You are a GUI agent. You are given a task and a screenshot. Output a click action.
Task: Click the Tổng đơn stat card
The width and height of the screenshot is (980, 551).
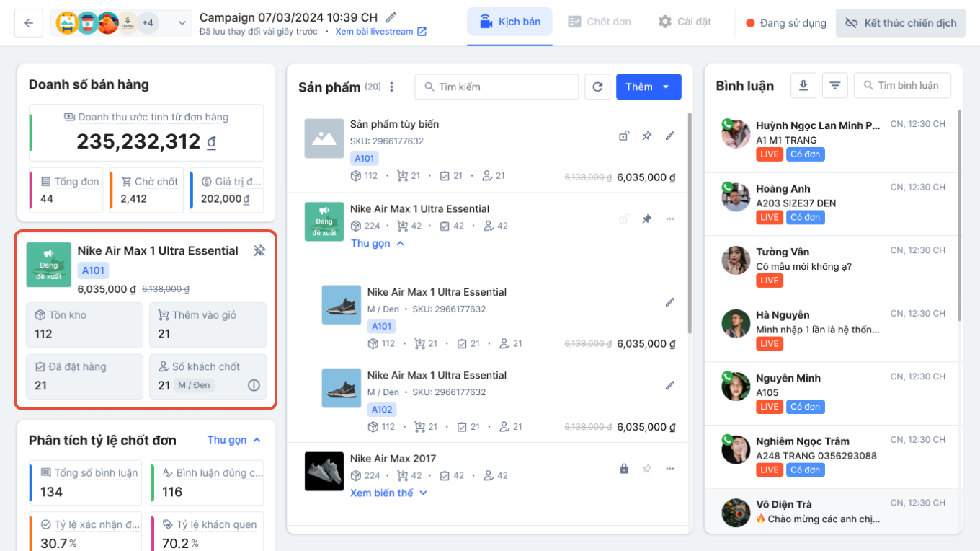[x=66, y=190]
